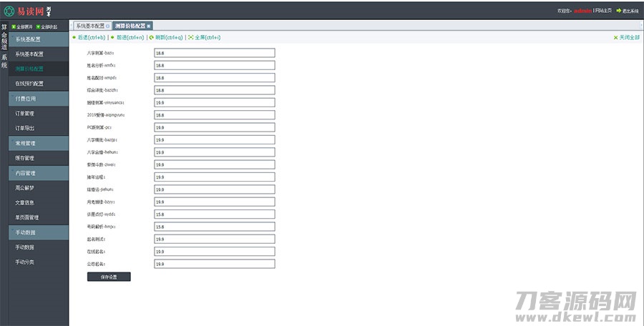Click the 全部展开 expand-all icon
644x326 pixels.
click(14, 26)
